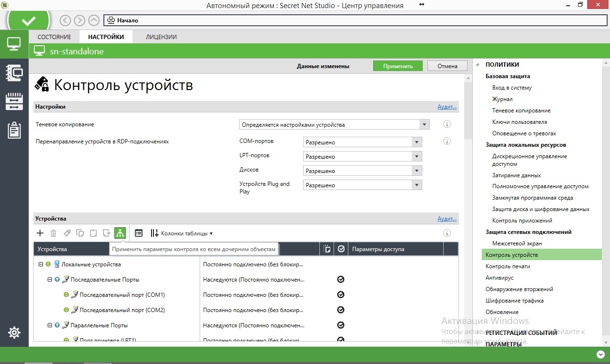
Task: Toggle check mark for Последовательные Порты row
Action: point(341,280)
